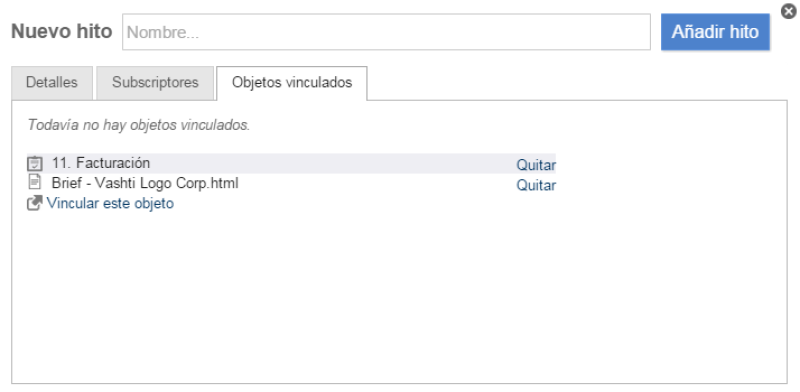The image size is (800, 392).
Task: Click the task icon beside 11. Facturación
Action: [35, 163]
